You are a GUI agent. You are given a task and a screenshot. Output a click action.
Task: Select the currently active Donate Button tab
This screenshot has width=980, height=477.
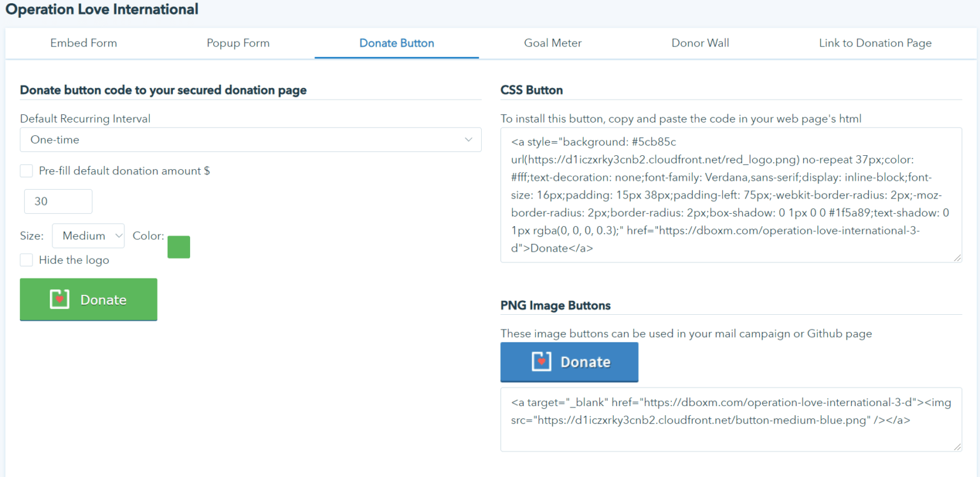coord(396,43)
